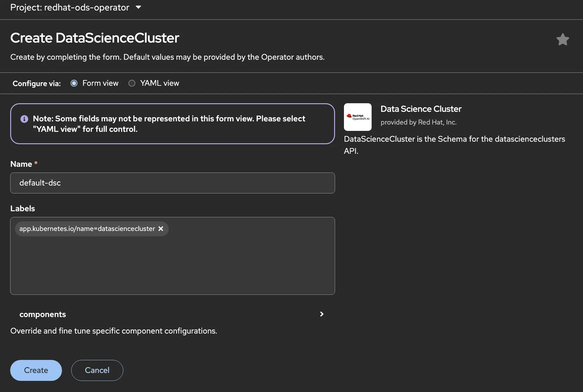Expand the components section chevron
This screenshot has width=583, height=392.
point(322,314)
